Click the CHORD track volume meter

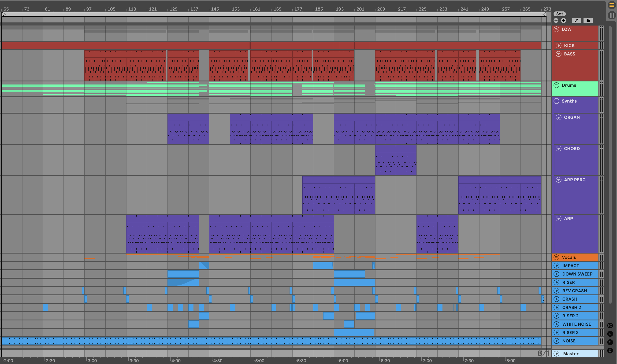(601, 160)
